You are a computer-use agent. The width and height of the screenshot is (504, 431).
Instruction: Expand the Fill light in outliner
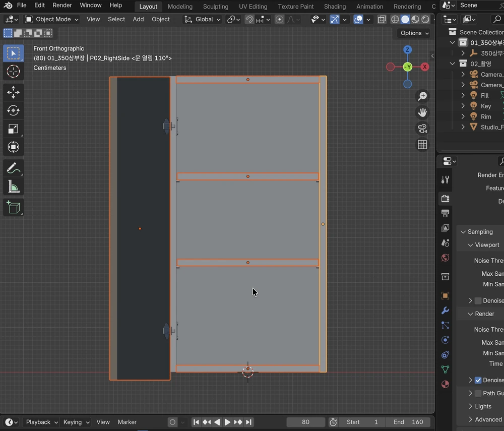click(463, 95)
